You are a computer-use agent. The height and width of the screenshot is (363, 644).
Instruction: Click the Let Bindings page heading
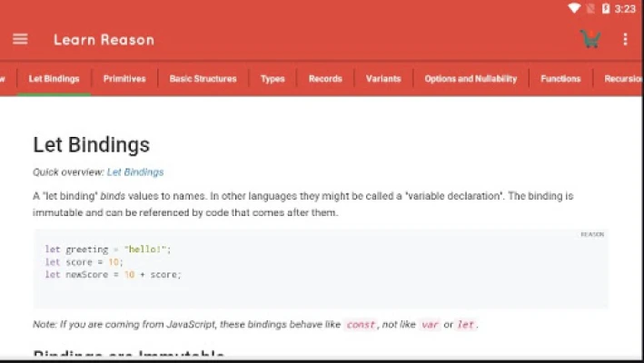click(91, 145)
